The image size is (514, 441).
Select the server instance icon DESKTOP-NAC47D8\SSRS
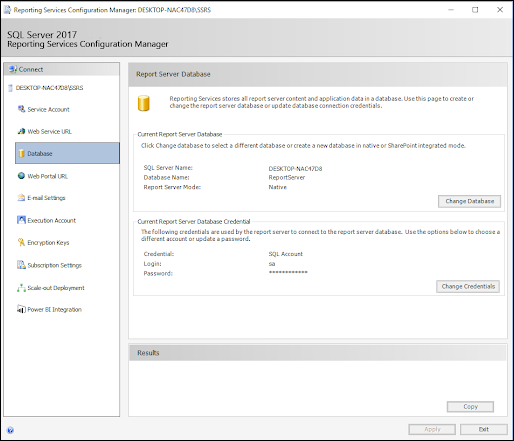coord(10,88)
